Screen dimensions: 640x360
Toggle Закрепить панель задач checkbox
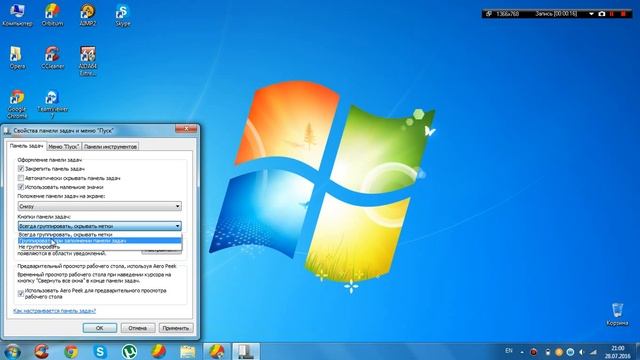21,169
